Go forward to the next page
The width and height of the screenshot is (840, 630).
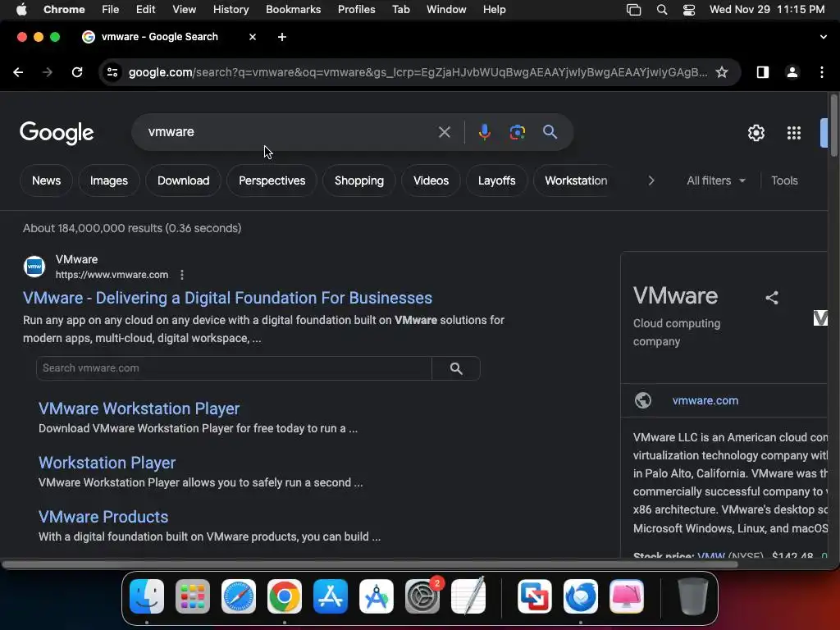(48, 72)
